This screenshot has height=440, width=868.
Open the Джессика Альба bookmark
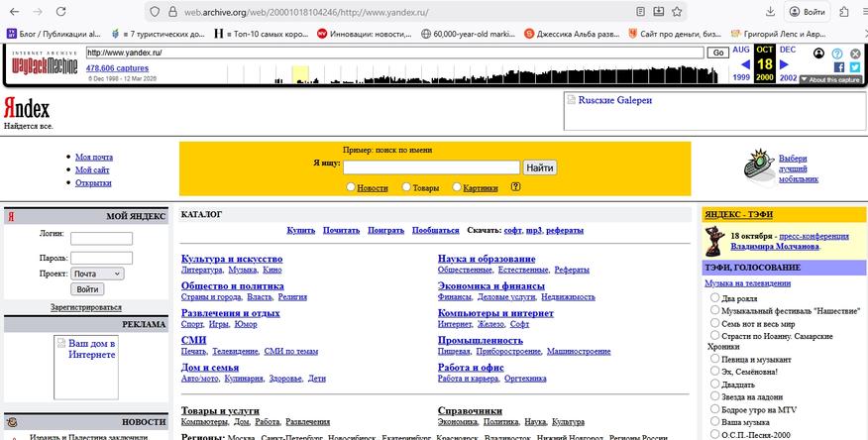pyautogui.click(x=572, y=34)
